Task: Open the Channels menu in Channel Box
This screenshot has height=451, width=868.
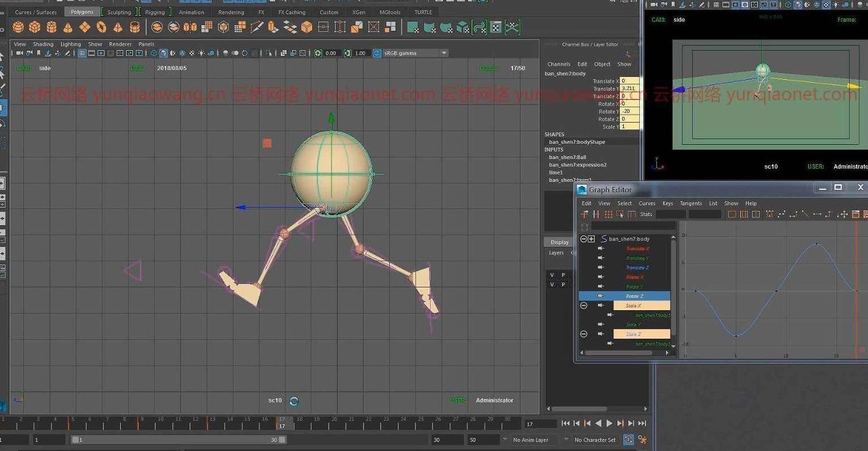Action: click(x=559, y=64)
